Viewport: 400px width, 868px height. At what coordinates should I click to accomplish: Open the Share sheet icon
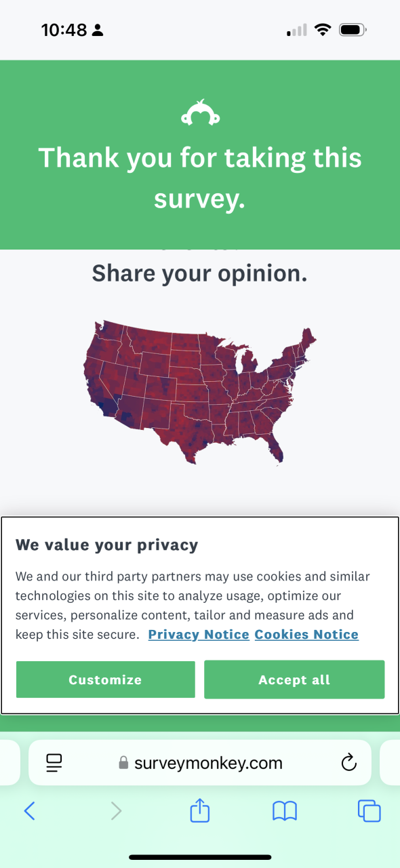200,810
